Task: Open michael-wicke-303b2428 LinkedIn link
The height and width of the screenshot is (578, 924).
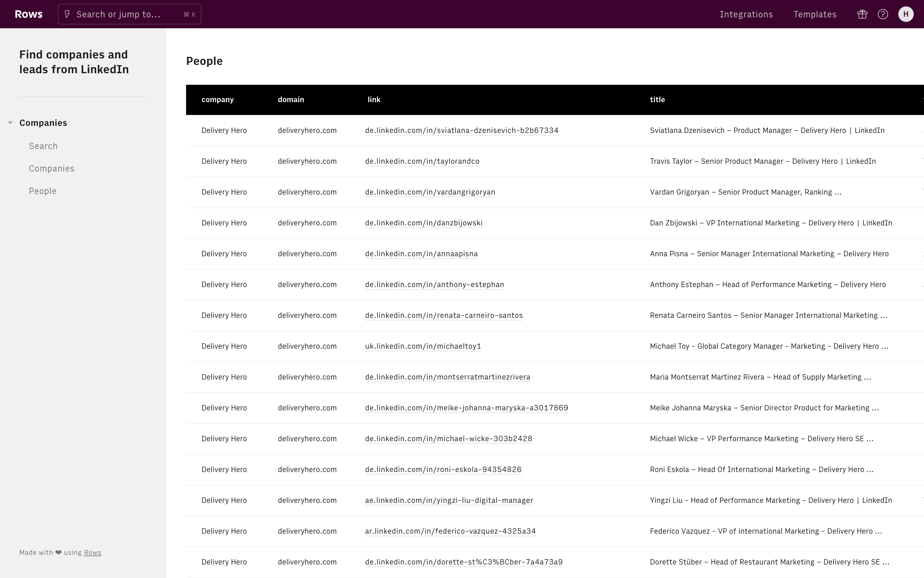Action: tap(449, 439)
